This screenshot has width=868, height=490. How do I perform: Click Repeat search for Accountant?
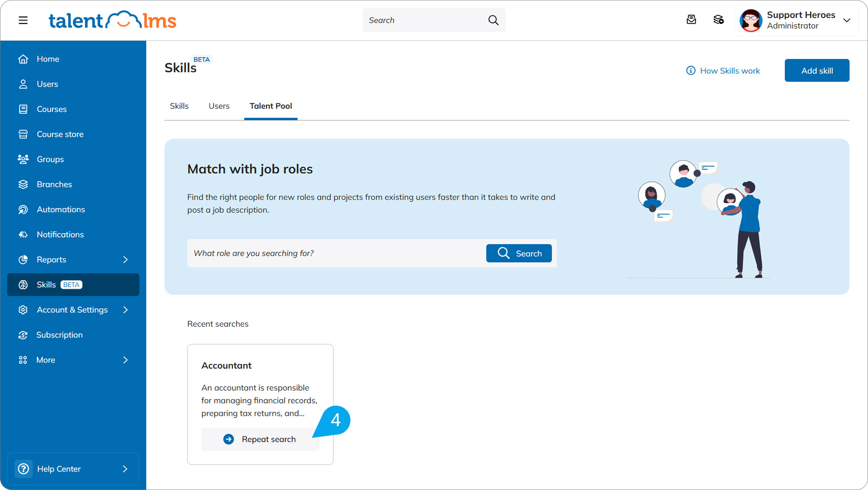pos(260,439)
